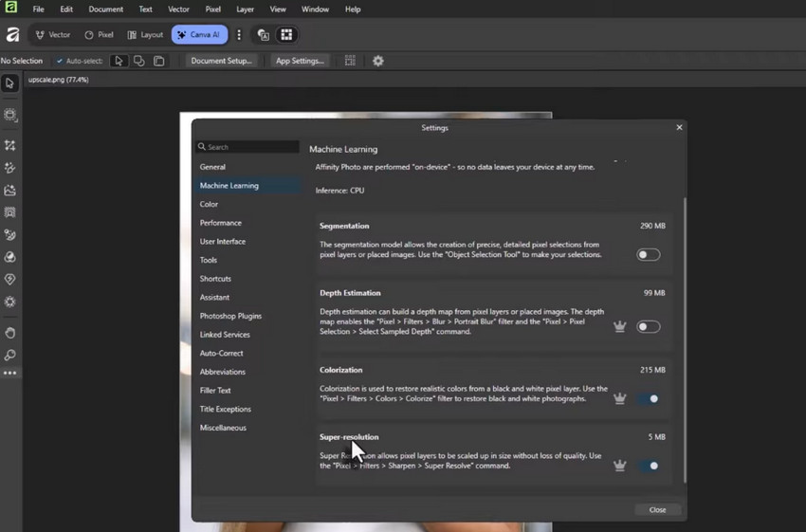Select the pixel grid tool icon

point(9,212)
